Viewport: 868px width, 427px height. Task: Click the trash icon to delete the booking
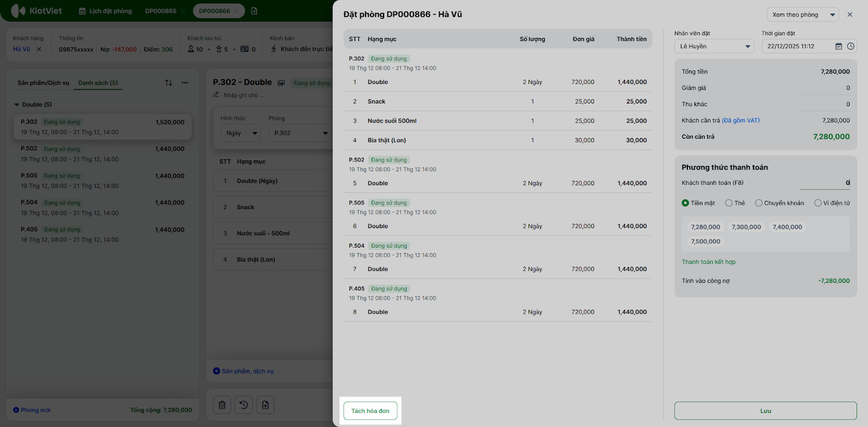222,405
